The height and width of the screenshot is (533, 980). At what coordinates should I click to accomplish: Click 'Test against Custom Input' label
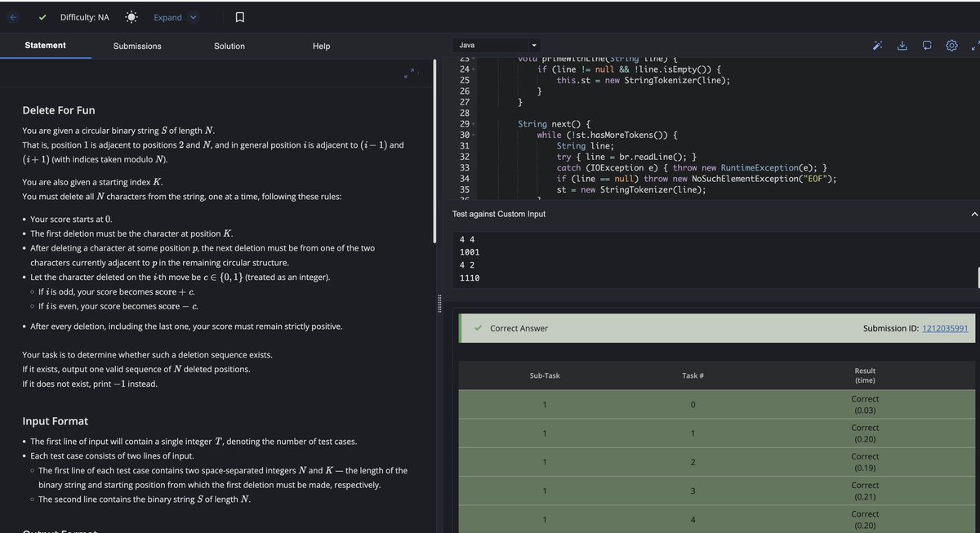(x=499, y=214)
